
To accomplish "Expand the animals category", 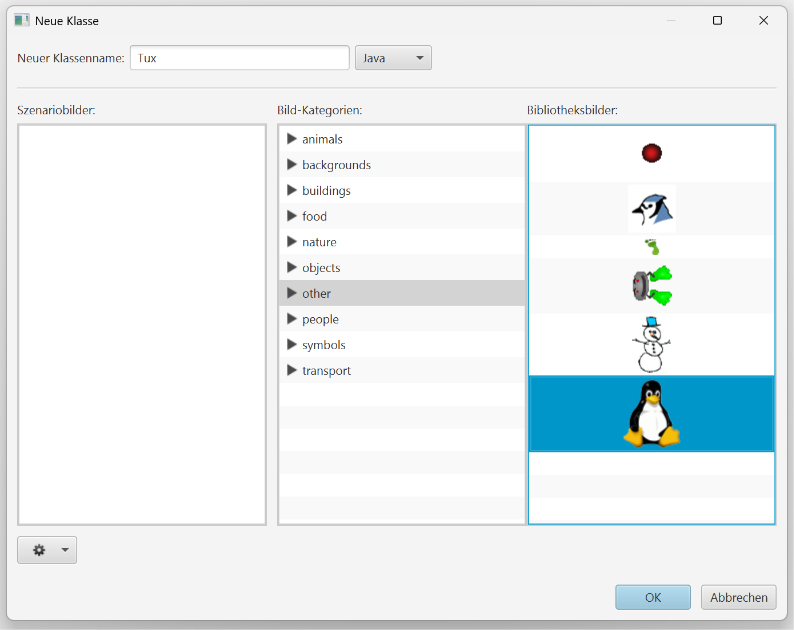I will 292,139.
